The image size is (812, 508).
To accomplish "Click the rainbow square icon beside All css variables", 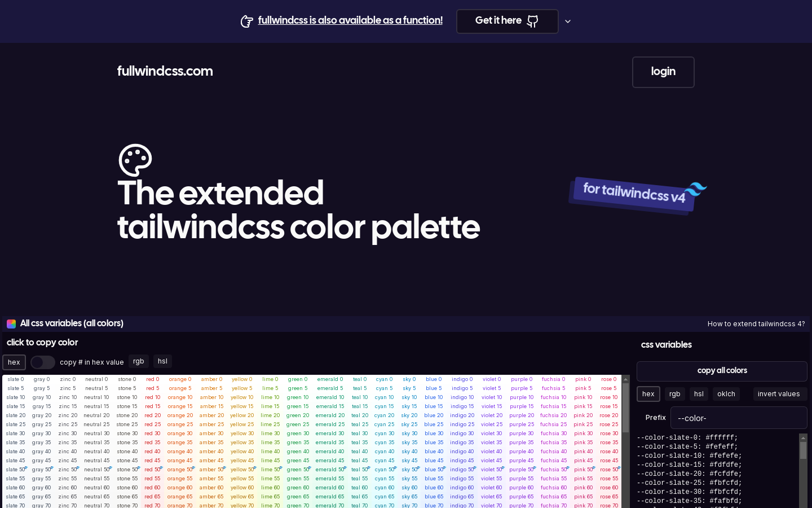I will 11,323.
